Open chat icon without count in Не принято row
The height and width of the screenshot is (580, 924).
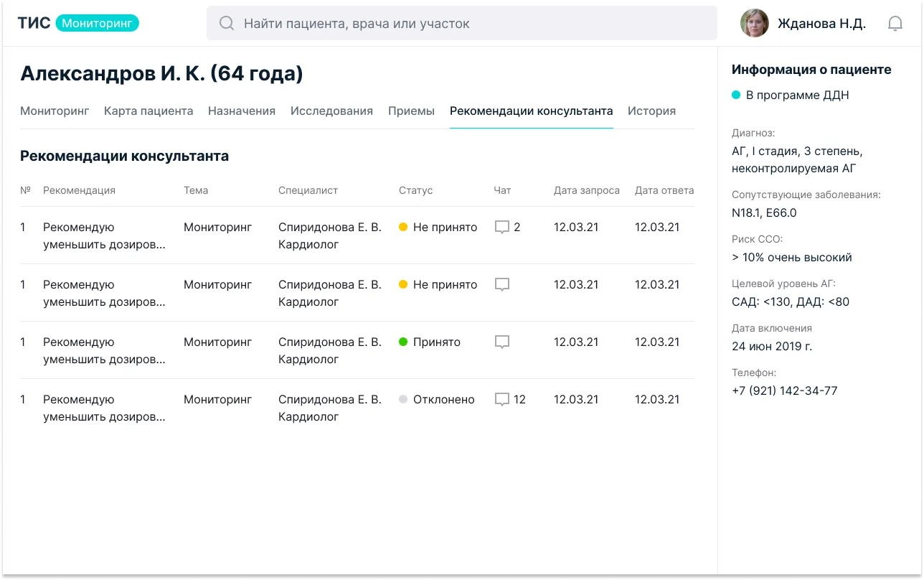[502, 285]
